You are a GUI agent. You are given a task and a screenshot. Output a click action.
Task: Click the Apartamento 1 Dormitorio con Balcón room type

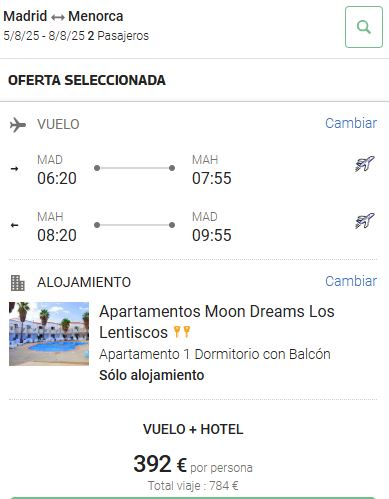tap(215, 354)
